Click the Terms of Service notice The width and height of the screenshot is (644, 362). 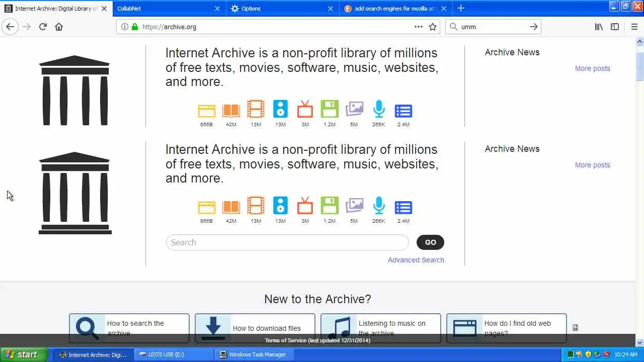point(317,340)
